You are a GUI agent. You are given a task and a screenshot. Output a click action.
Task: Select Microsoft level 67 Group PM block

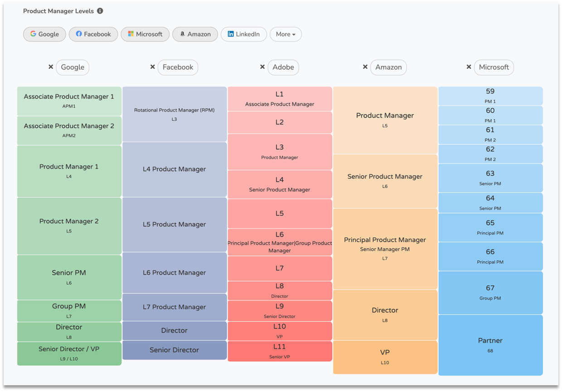[x=490, y=293]
